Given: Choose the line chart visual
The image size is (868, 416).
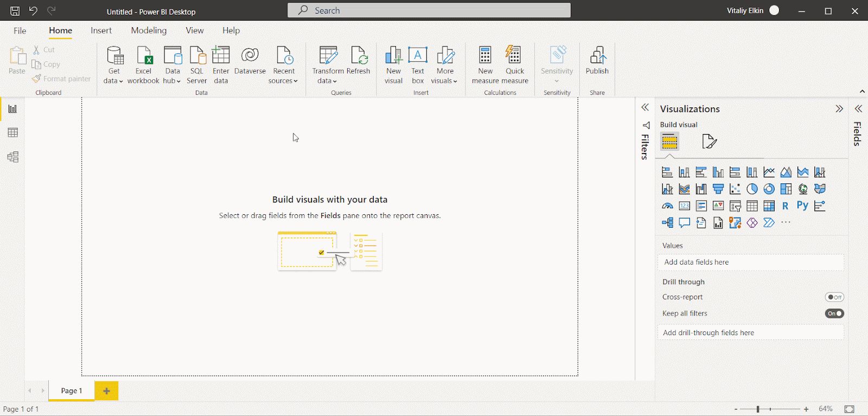Looking at the screenshot, I should click(x=769, y=172).
